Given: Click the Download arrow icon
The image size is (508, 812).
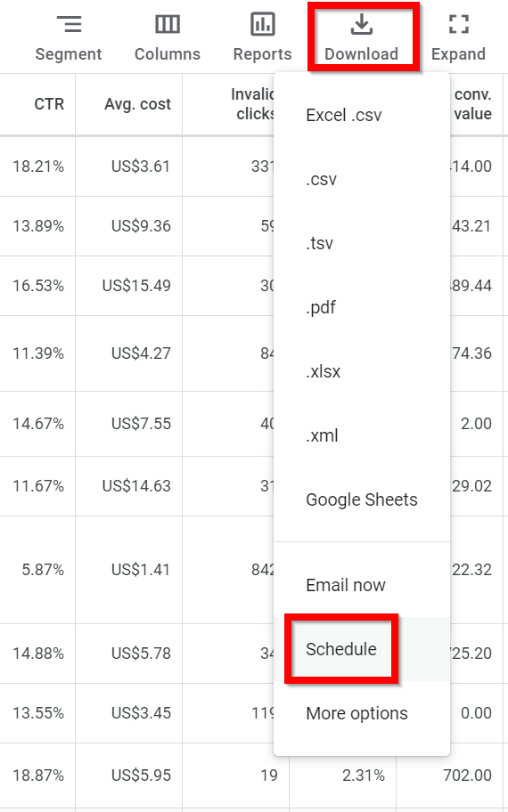Looking at the screenshot, I should (x=361, y=24).
